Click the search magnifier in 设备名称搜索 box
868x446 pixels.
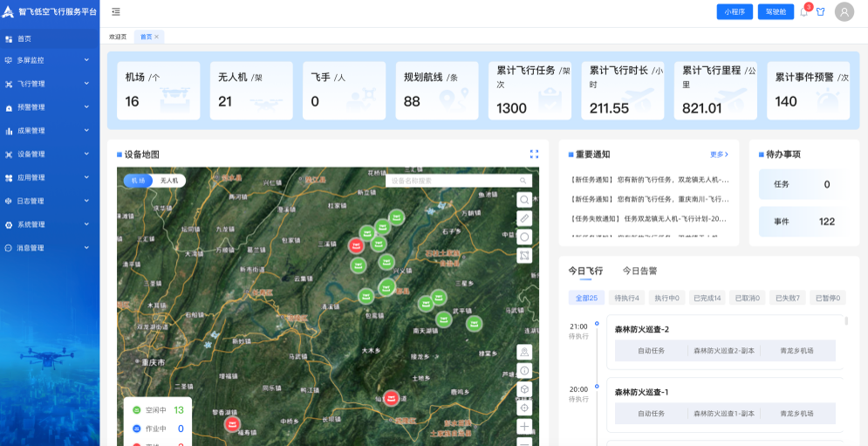tap(523, 181)
